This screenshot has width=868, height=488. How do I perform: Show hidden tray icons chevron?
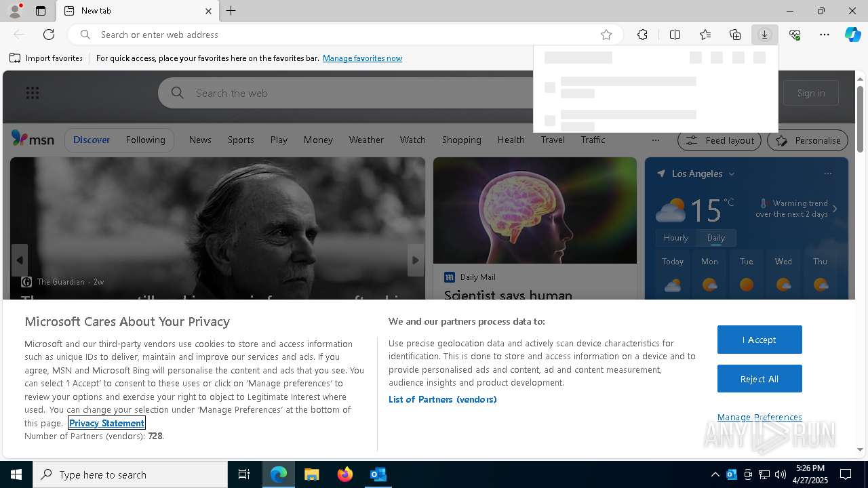715,474
